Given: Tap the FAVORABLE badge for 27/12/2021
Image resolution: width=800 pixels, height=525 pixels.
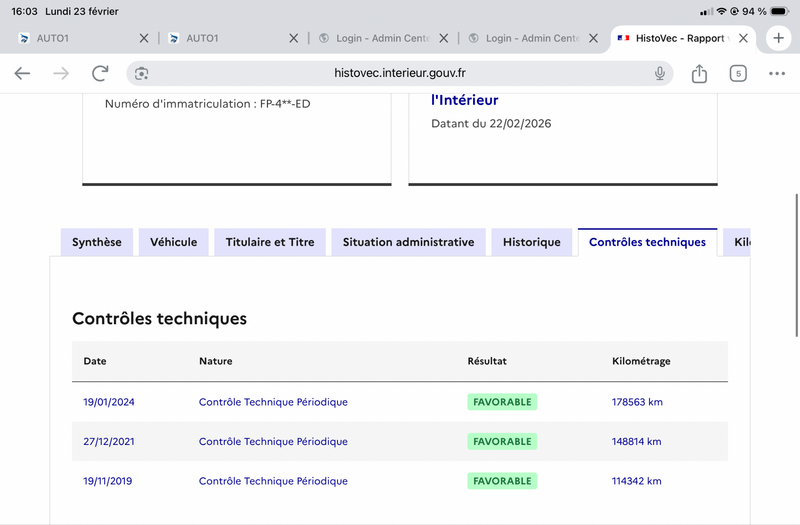Looking at the screenshot, I should tap(502, 441).
